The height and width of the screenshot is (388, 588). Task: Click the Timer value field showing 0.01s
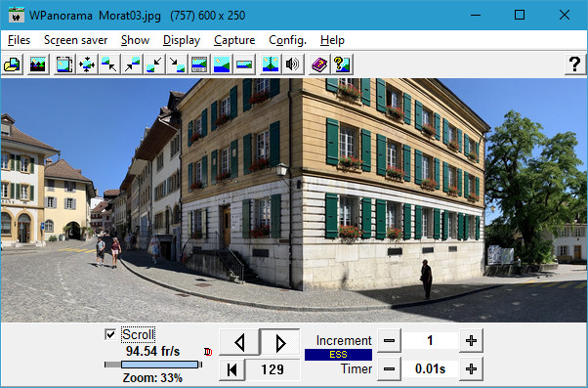(430, 368)
